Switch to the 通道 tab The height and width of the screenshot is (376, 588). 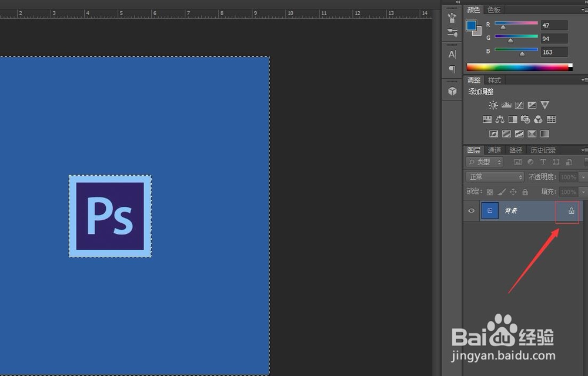495,150
